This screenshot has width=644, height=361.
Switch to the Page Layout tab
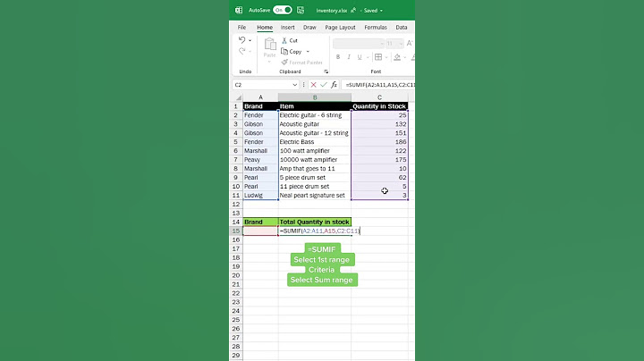click(340, 27)
